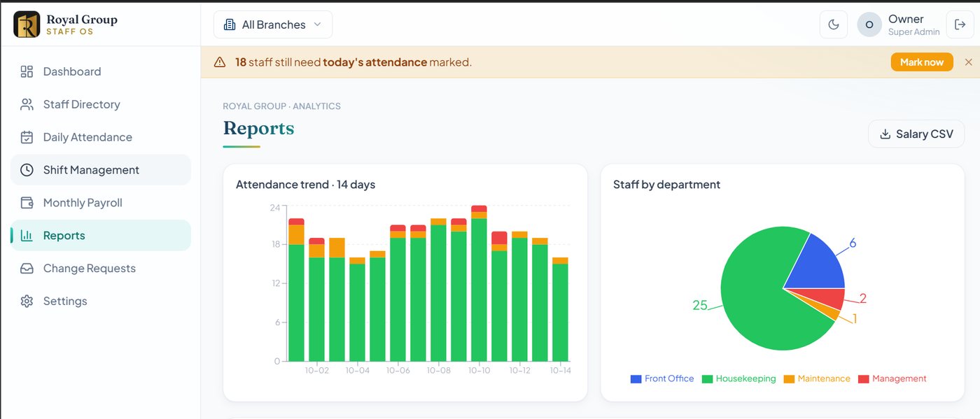Download the Salary CSV
This screenshot has height=419, width=980.
[916, 134]
